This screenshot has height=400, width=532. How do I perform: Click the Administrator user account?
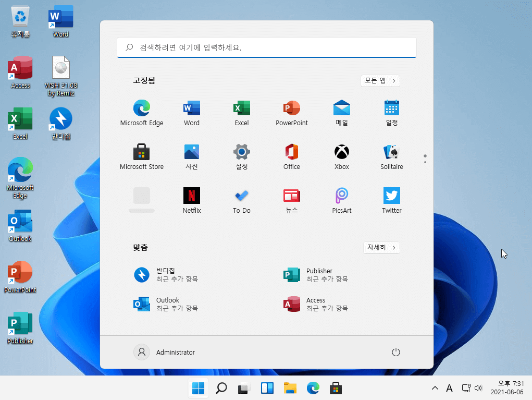(x=164, y=352)
